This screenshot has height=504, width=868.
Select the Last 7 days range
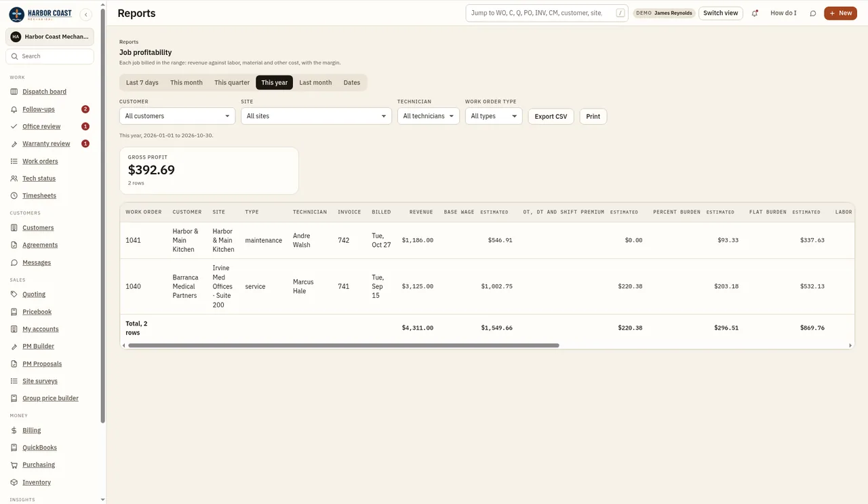click(142, 83)
